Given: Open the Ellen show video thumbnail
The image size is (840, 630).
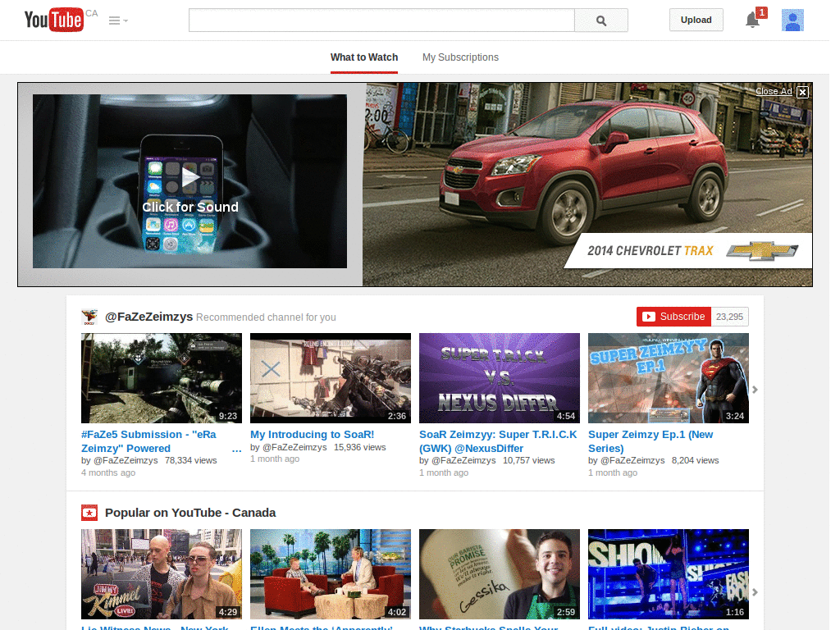Looking at the screenshot, I should tap(331, 574).
